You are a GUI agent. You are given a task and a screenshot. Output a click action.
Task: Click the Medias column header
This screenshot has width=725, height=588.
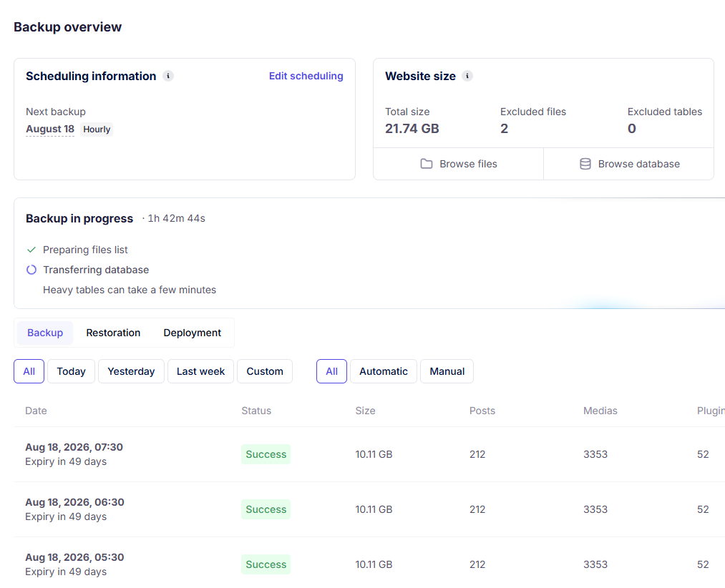click(600, 411)
